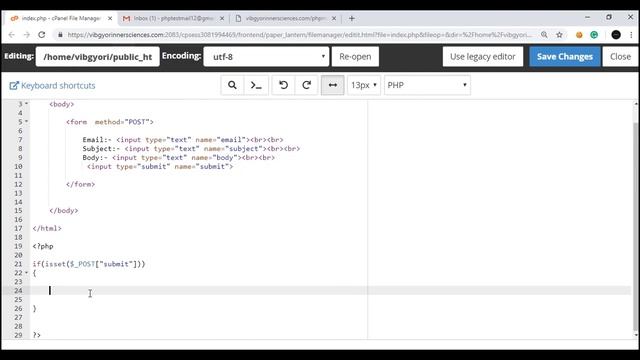Open the Chrome three-dot menu
This screenshot has width=640, height=360.
[631, 35]
